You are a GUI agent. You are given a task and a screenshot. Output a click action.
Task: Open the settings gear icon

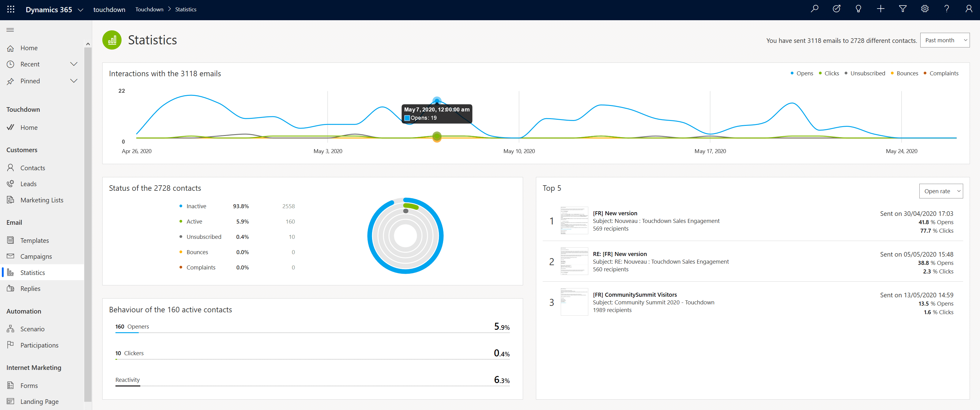pyautogui.click(x=925, y=9)
